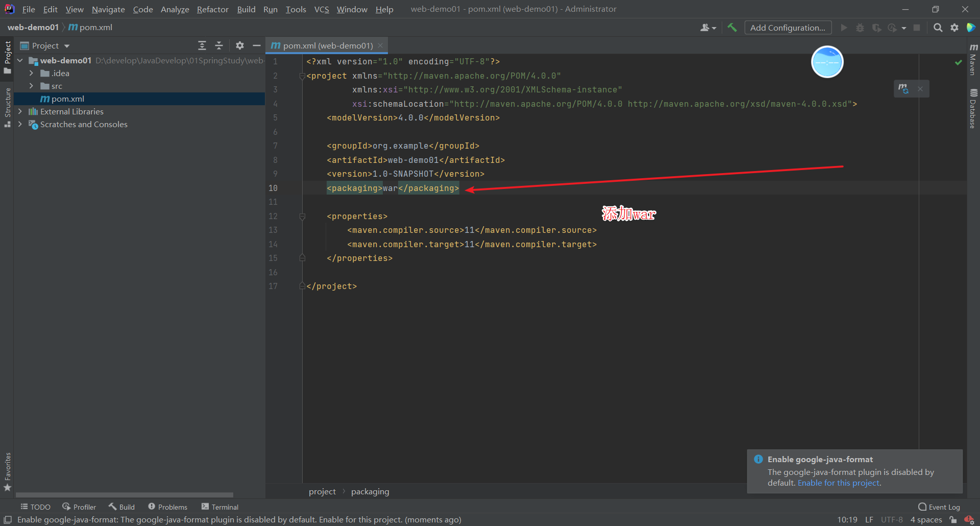Change line separator LF in status bar
Viewport: 980px width, 526px height.
(869, 520)
